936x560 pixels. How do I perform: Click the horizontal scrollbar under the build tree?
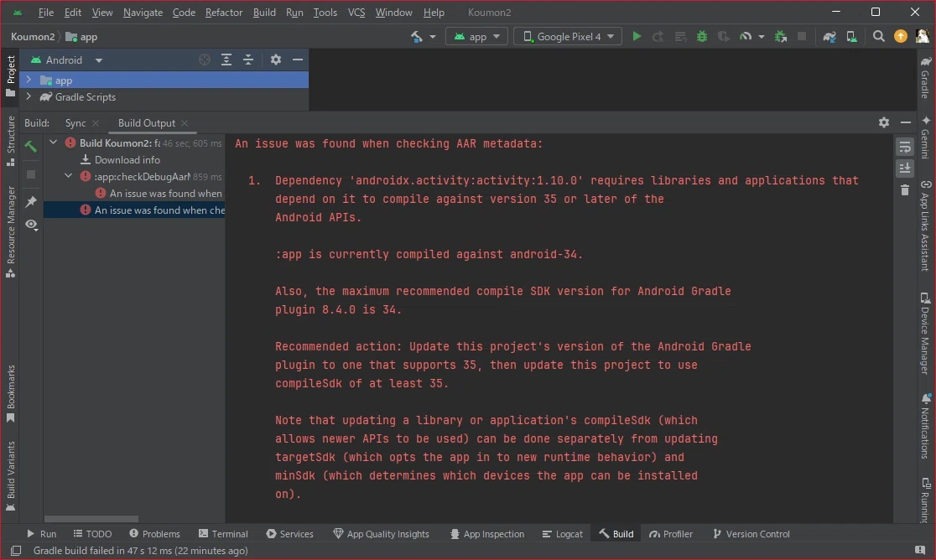tap(91, 519)
